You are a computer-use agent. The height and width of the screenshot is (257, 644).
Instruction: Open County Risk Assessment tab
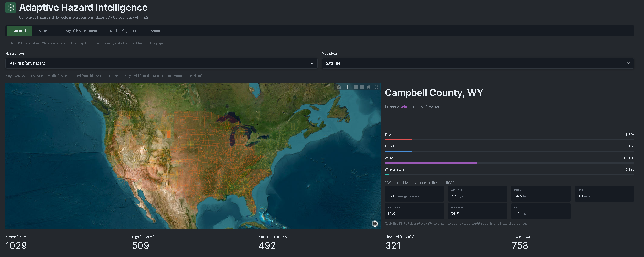click(78, 31)
